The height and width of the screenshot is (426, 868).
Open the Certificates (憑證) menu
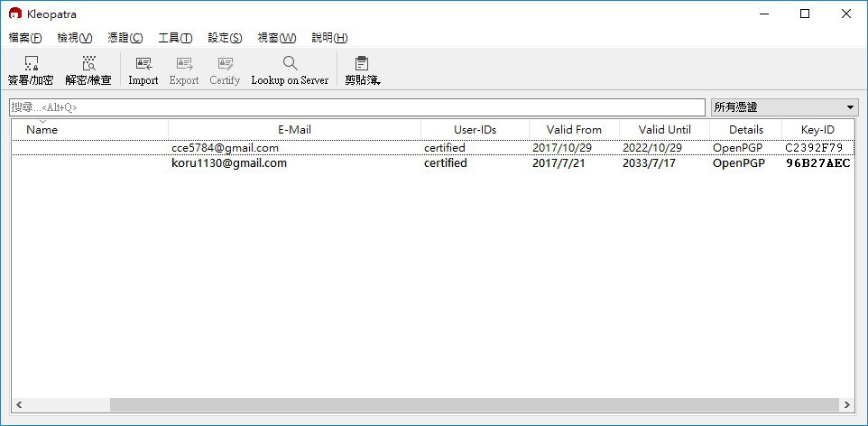tap(125, 38)
